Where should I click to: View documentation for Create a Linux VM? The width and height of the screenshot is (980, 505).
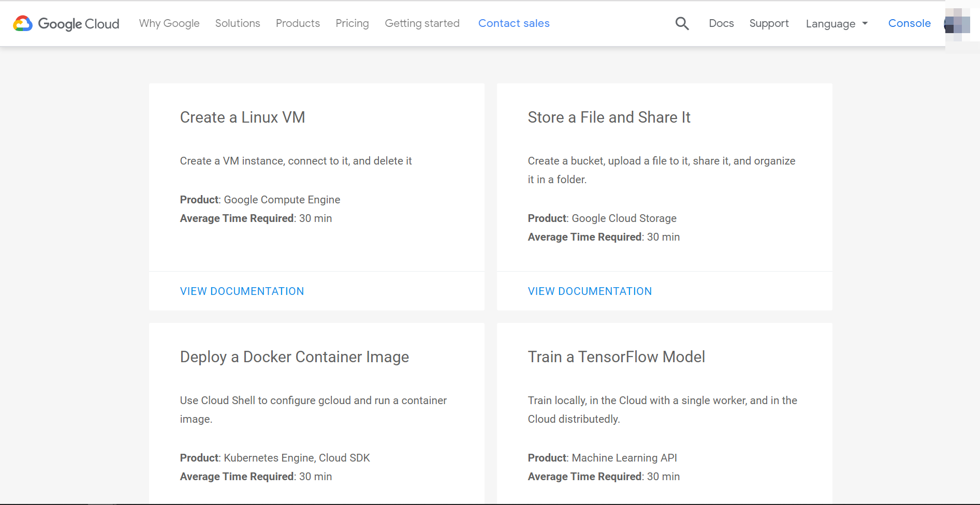click(242, 291)
